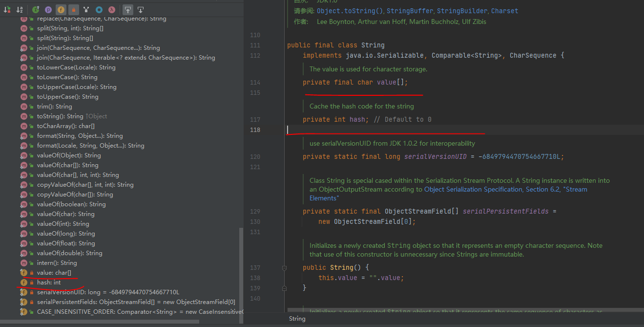Toggle the grouping fork icon in toolbar
Viewport: 644px width, 327px height.
click(x=86, y=9)
